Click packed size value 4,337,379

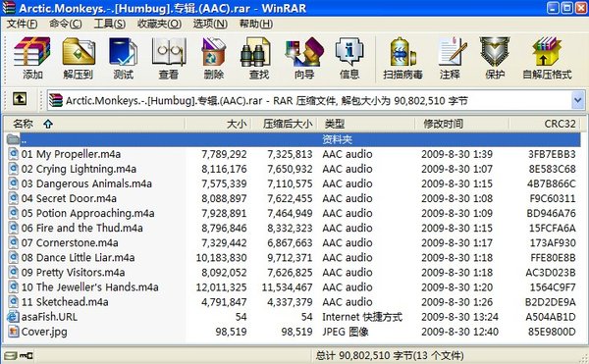tap(290, 302)
